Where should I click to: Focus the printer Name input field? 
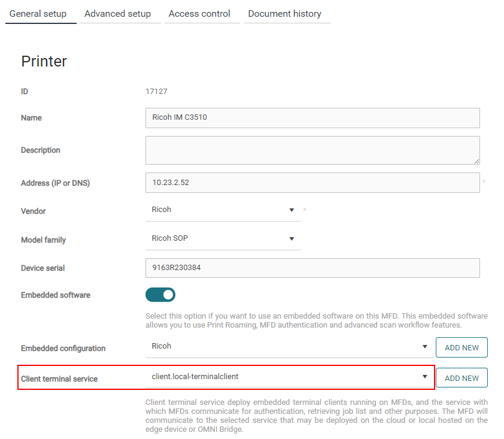[312, 118]
